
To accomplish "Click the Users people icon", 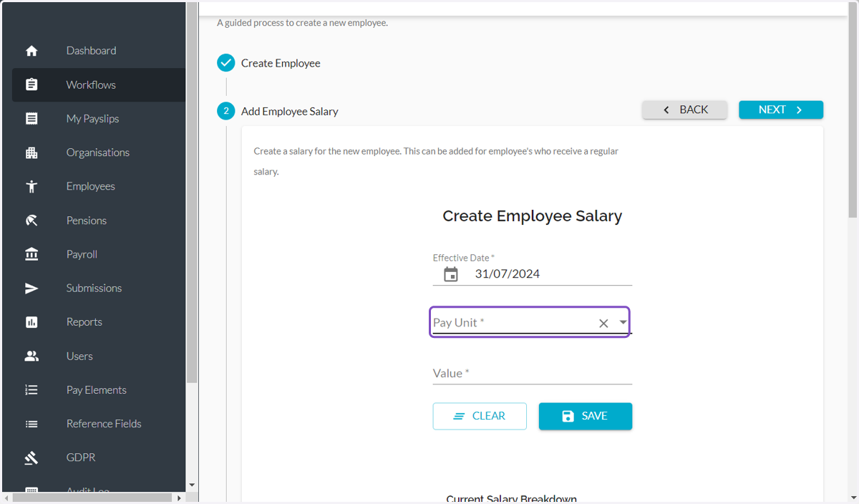I will click(31, 356).
